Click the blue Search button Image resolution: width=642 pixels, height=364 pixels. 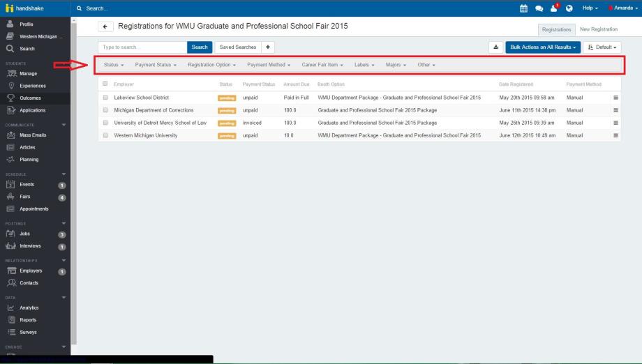click(x=200, y=47)
